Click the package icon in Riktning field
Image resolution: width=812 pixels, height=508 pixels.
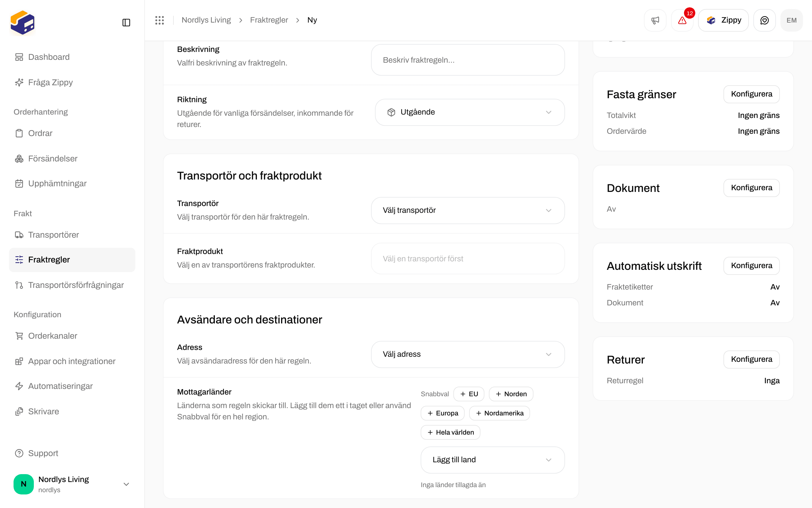pyautogui.click(x=391, y=112)
